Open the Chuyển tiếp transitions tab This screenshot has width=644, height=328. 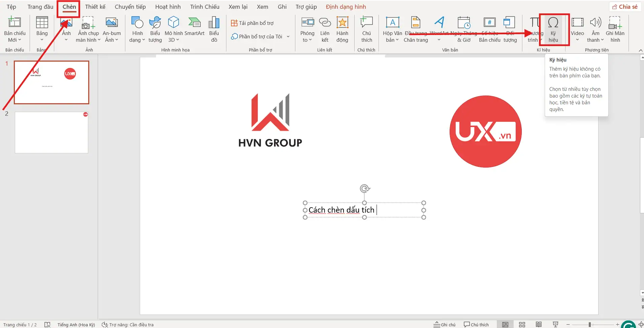coord(130,7)
